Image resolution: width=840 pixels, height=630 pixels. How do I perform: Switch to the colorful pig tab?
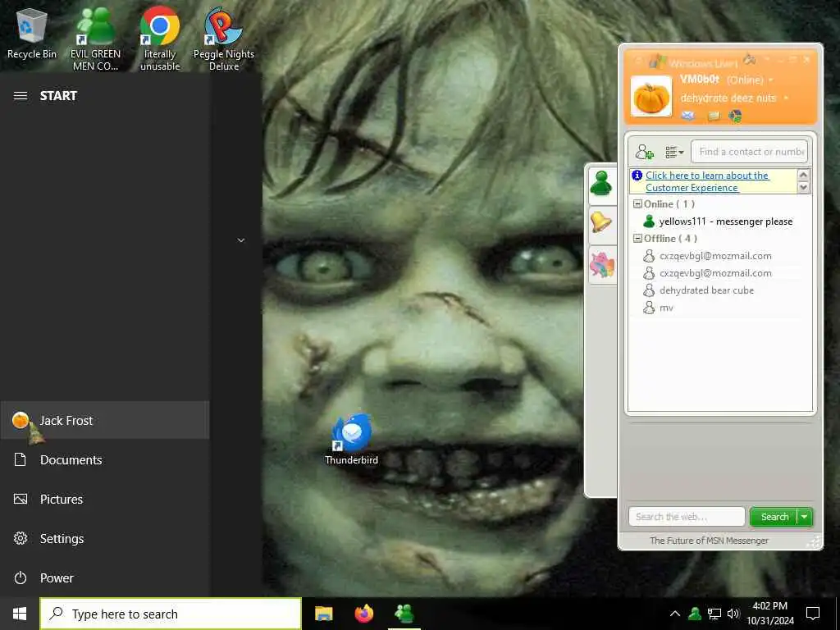pos(602,265)
